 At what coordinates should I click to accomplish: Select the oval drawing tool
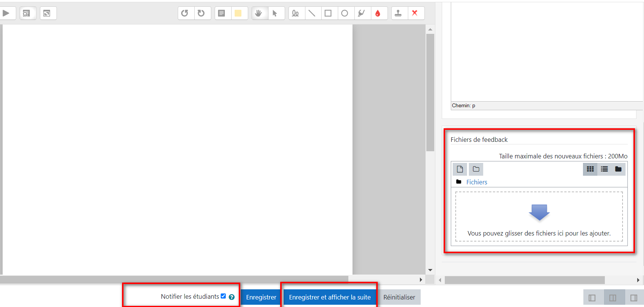coord(345,13)
